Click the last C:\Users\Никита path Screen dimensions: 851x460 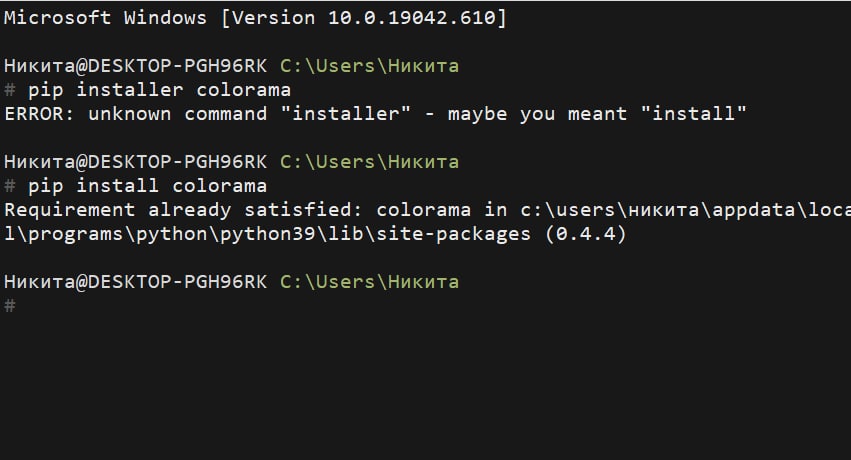(x=369, y=282)
